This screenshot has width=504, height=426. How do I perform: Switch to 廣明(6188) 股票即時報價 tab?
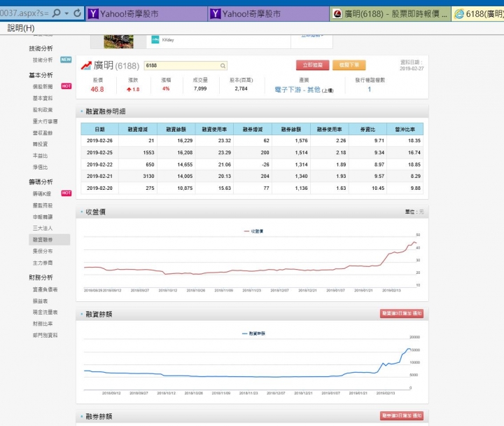point(389,13)
